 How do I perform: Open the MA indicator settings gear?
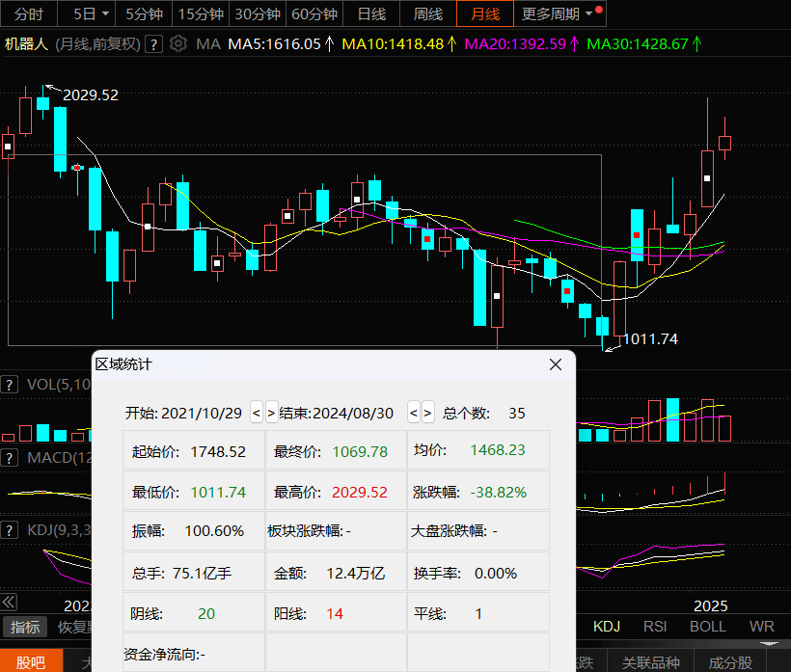tap(177, 43)
